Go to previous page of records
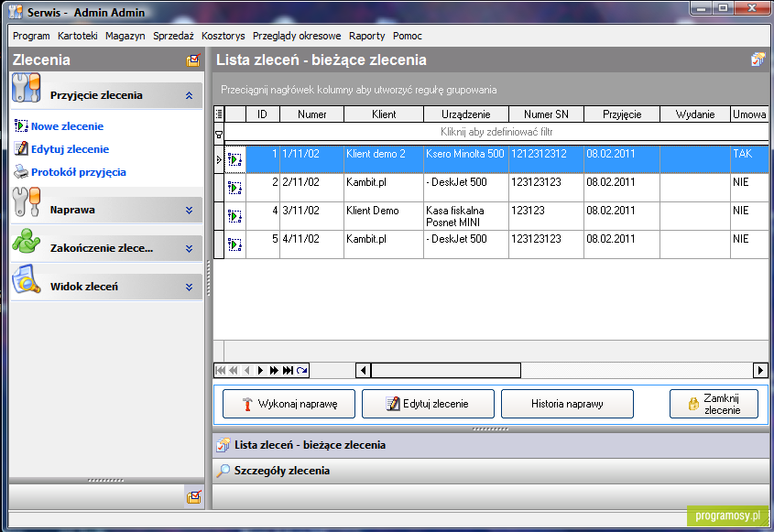 point(234,370)
